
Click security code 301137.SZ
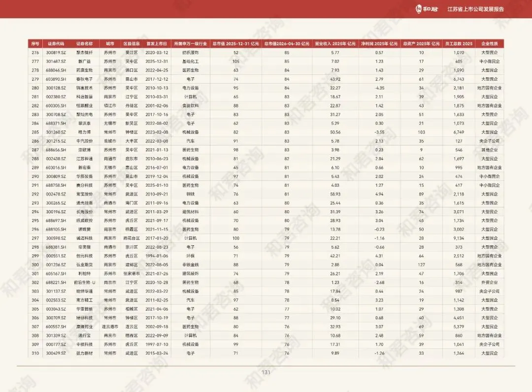pyautogui.click(x=56, y=291)
